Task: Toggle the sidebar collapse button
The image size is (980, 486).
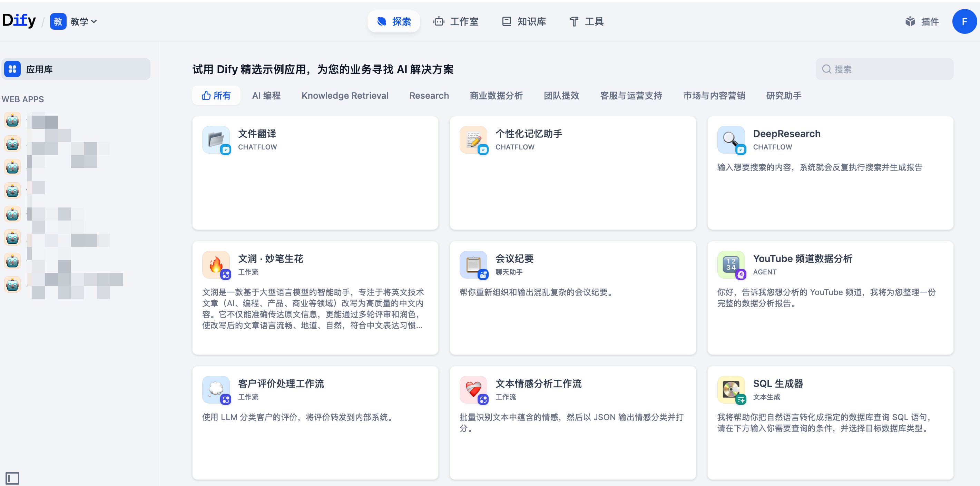Action: click(12, 478)
